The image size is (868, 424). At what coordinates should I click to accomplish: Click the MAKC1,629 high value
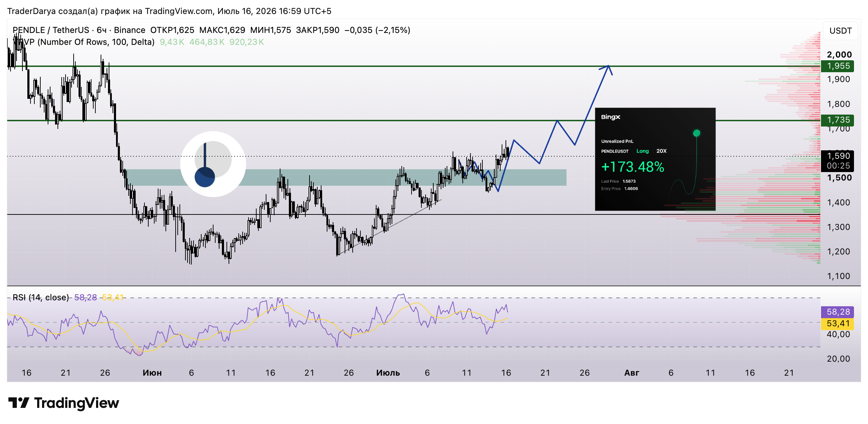click(x=222, y=30)
